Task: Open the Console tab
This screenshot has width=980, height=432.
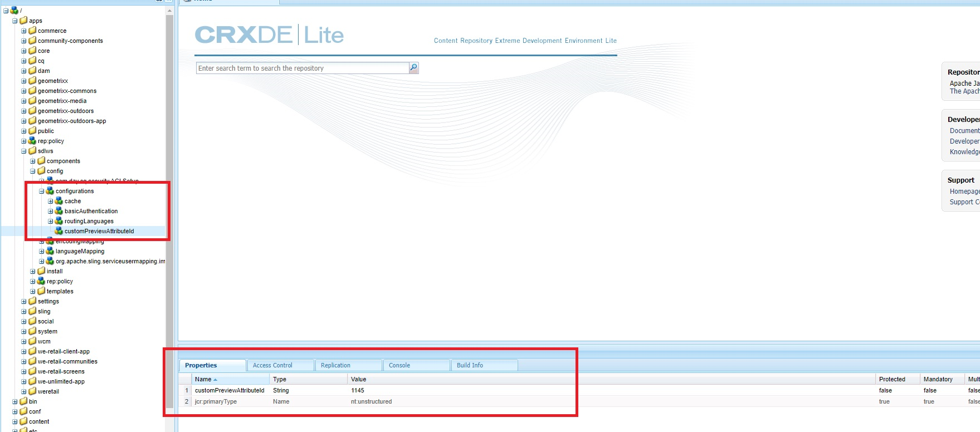Action: coord(416,365)
